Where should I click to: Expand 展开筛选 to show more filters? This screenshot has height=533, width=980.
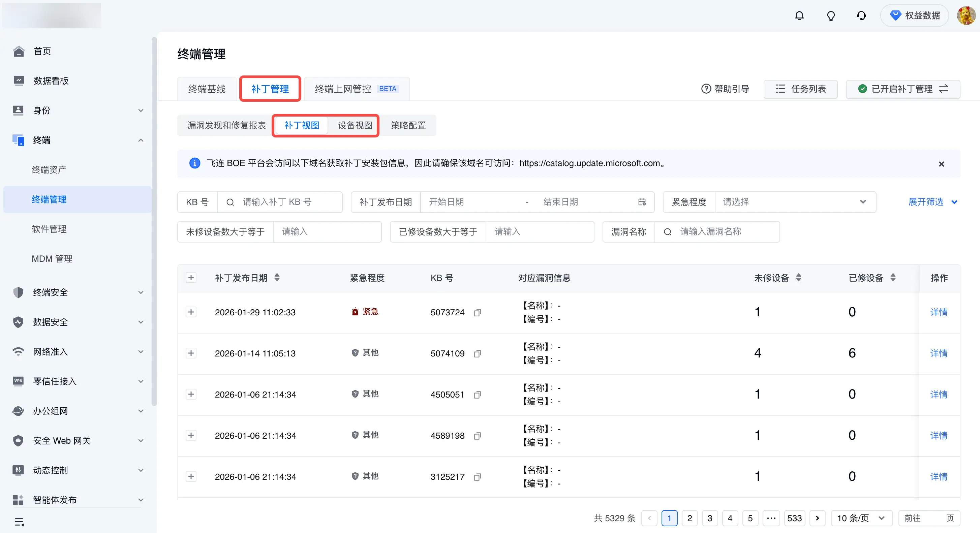click(932, 202)
